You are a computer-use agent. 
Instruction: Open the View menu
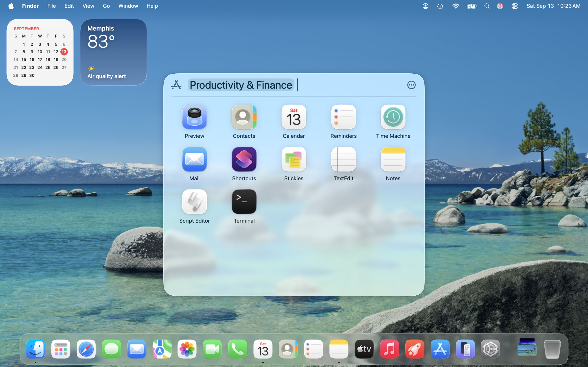88,6
